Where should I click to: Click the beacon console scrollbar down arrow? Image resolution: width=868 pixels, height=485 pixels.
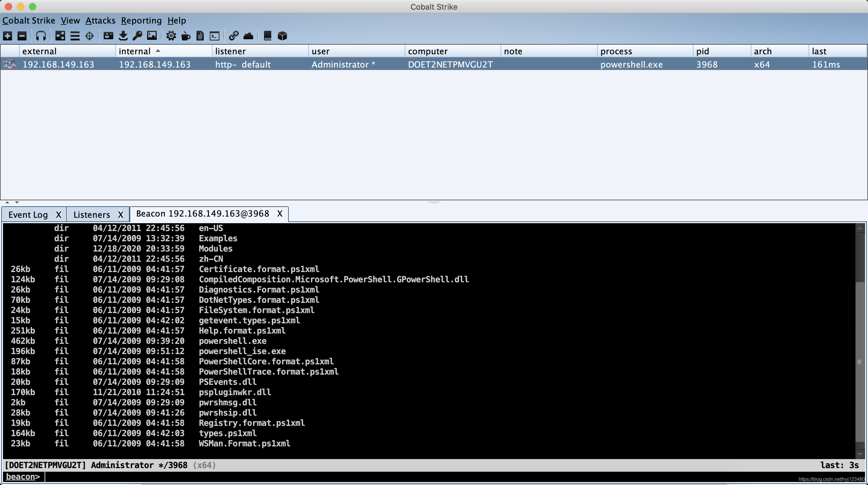tap(860, 454)
